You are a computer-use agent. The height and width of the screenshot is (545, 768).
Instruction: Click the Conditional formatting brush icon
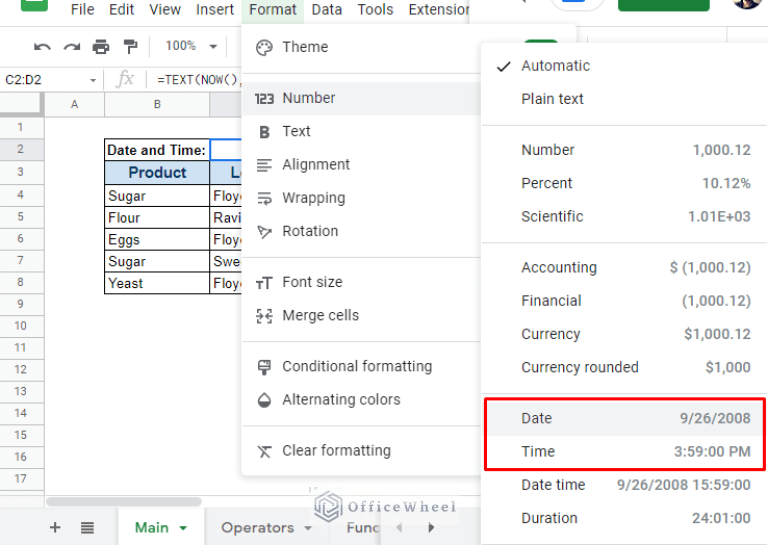264,367
